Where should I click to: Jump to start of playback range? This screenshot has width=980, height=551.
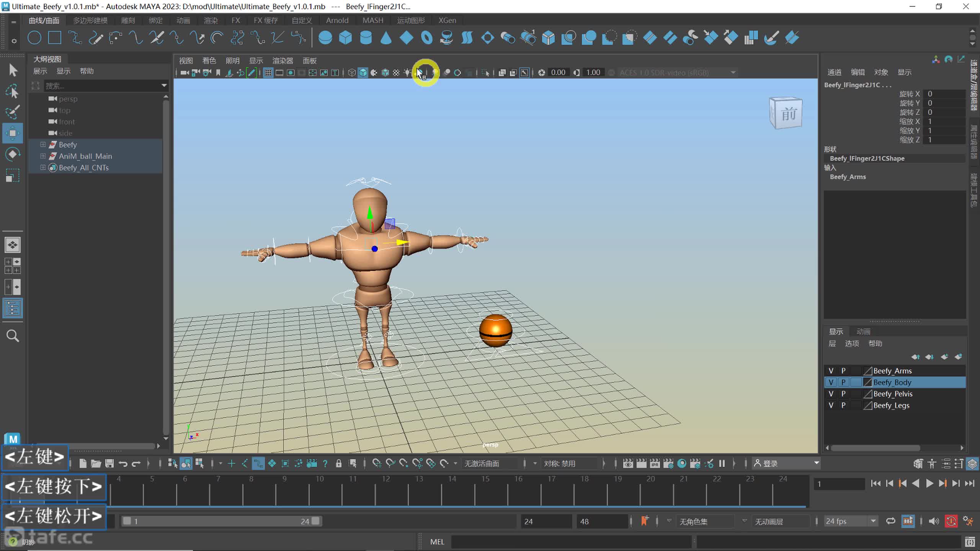875,483
